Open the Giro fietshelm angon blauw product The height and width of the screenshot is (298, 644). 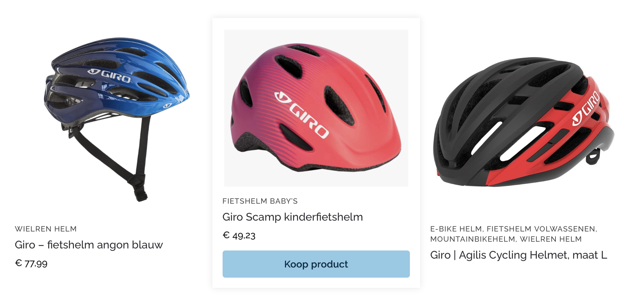[x=89, y=244]
